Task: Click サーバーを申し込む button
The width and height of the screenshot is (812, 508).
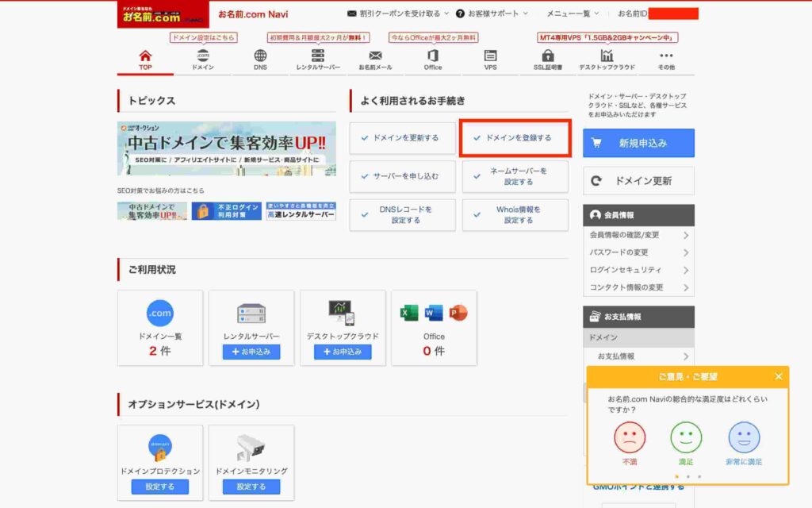Action: click(x=402, y=176)
